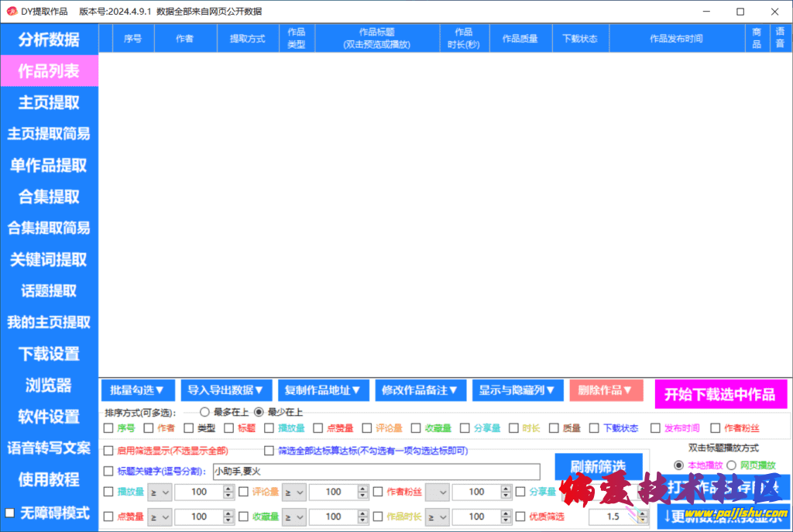The image size is (793, 532).
Task: Click the DY app icon in title bar
Action: click(11, 12)
